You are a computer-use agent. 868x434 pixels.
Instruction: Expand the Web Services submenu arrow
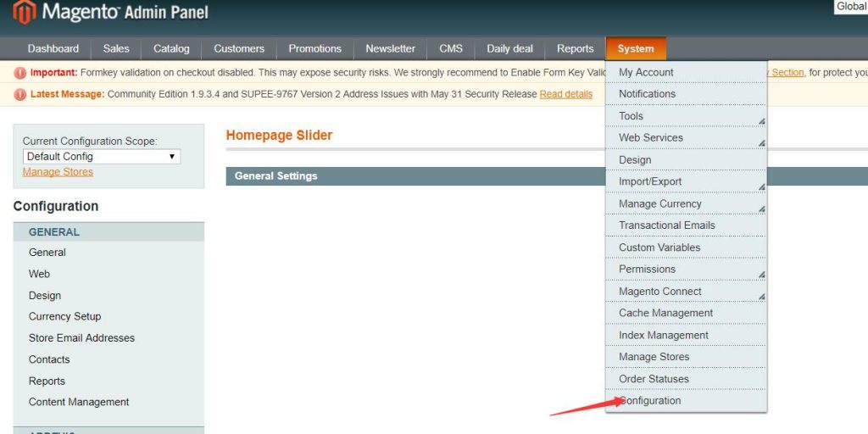pos(761,142)
